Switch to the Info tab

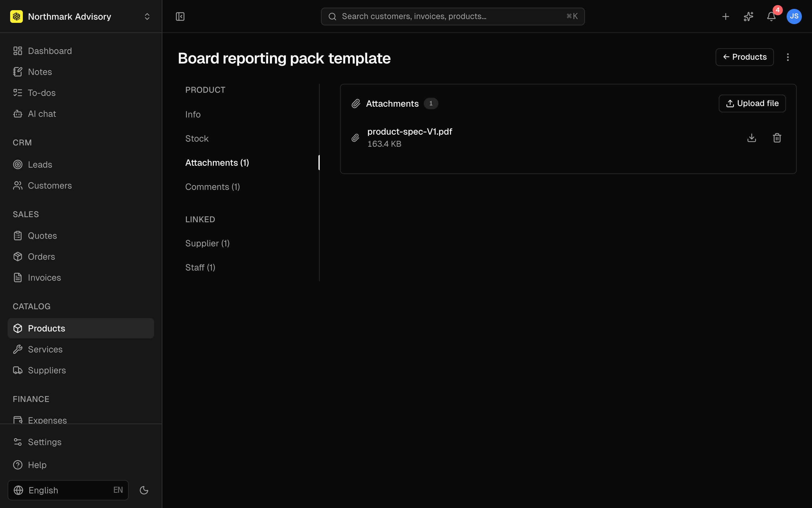[248, 115]
